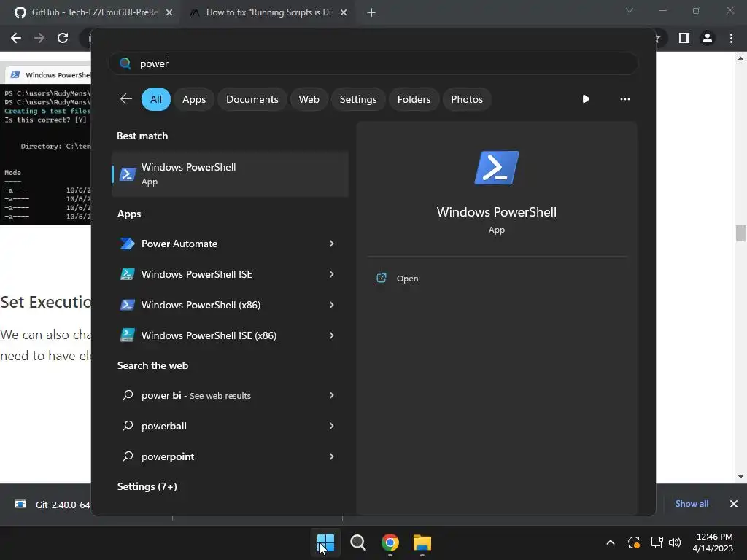Viewport: 747px width, 560px height.
Task: Open Chrome tab search dropdown
Action: [630, 10]
